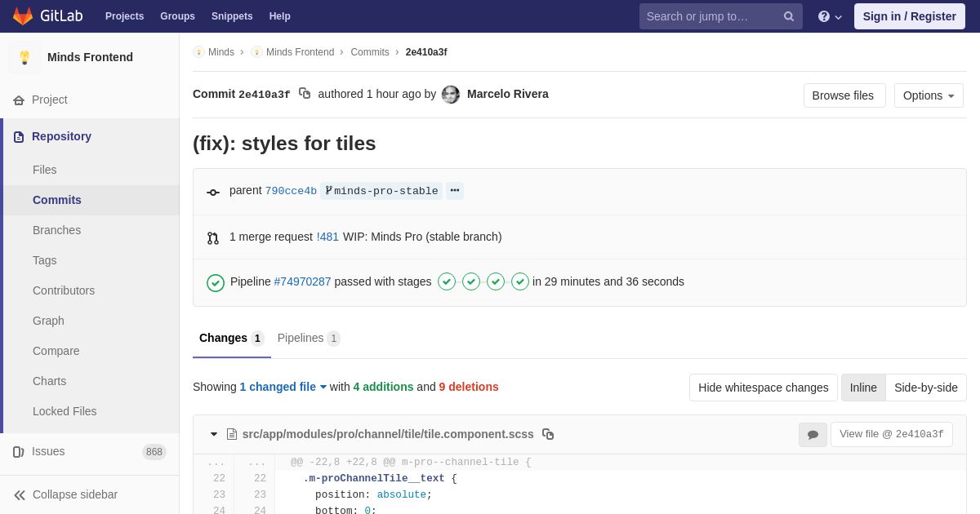Open the Groups menu in the navbar
The image size is (980, 514).
(x=177, y=16)
